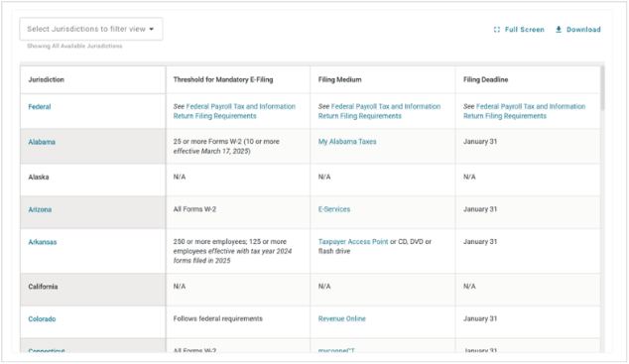Open the Alabama jurisdiction link
This screenshot has width=629, height=364.
tap(42, 142)
